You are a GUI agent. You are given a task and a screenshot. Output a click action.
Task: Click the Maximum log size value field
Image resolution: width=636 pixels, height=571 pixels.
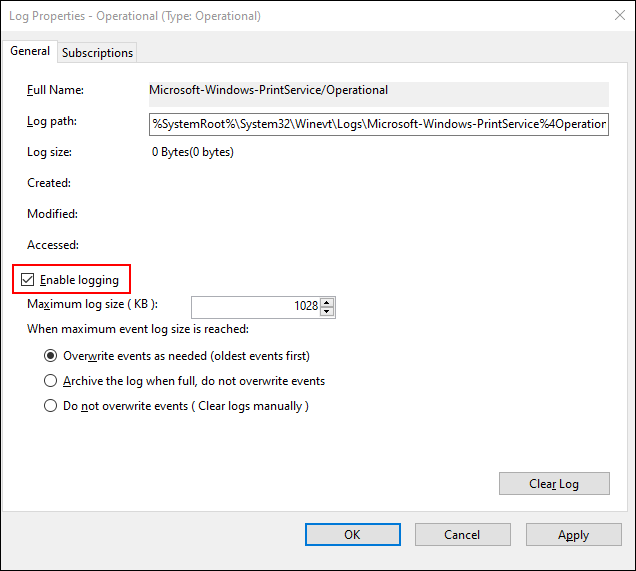tap(256, 307)
